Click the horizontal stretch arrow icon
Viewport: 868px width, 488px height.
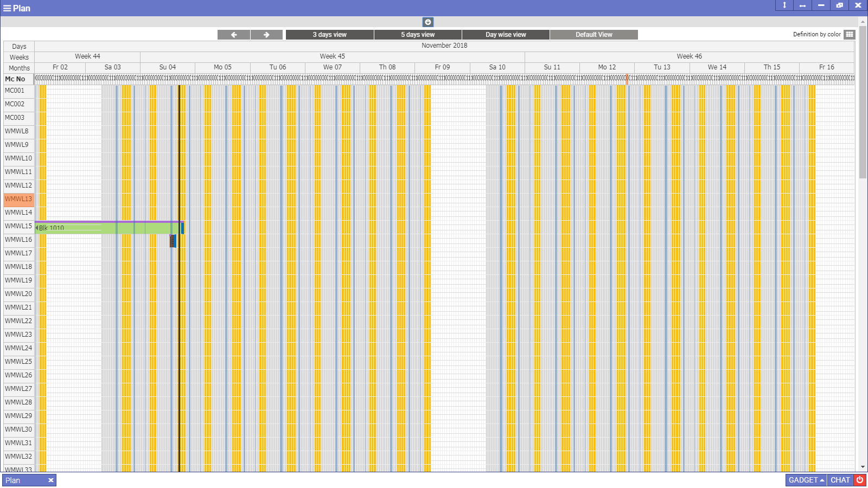tap(802, 5)
